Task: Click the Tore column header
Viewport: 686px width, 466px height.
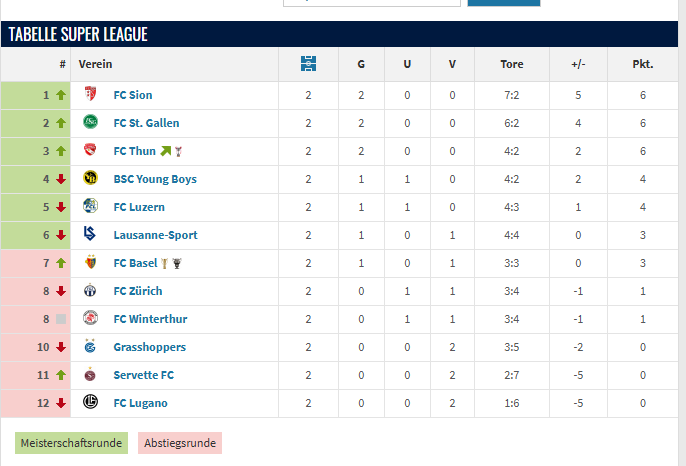Action: click(x=512, y=64)
